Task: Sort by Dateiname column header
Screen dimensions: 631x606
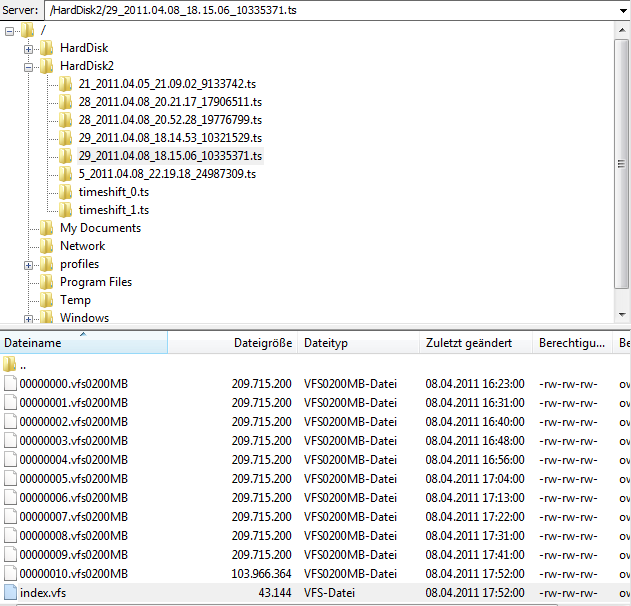Action: click(x=84, y=343)
